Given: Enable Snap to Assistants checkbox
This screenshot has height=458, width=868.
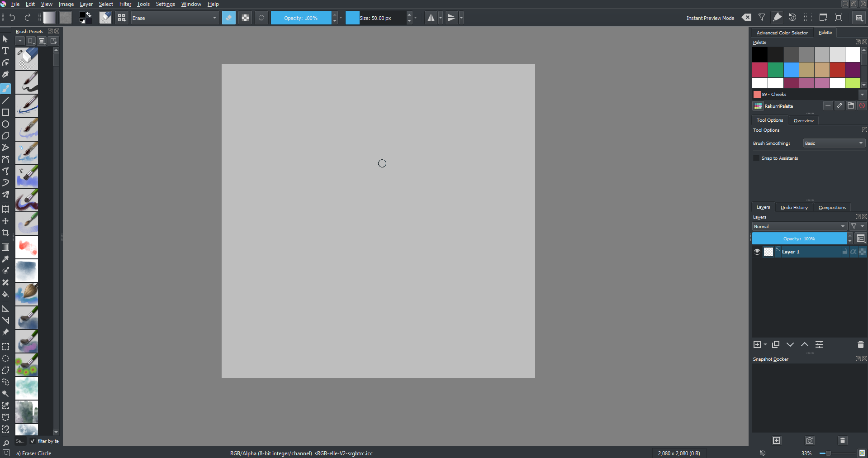Looking at the screenshot, I should click(756, 158).
